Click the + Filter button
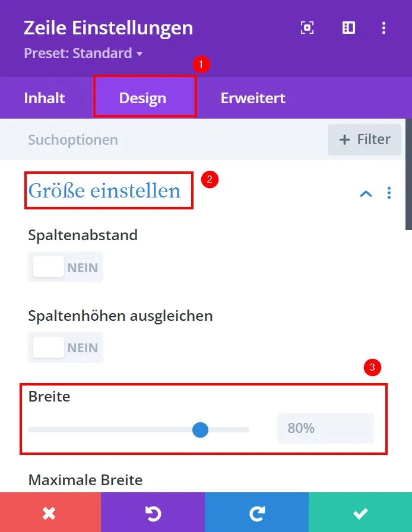The height and width of the screenshot is (532, 412). (365, 139)
